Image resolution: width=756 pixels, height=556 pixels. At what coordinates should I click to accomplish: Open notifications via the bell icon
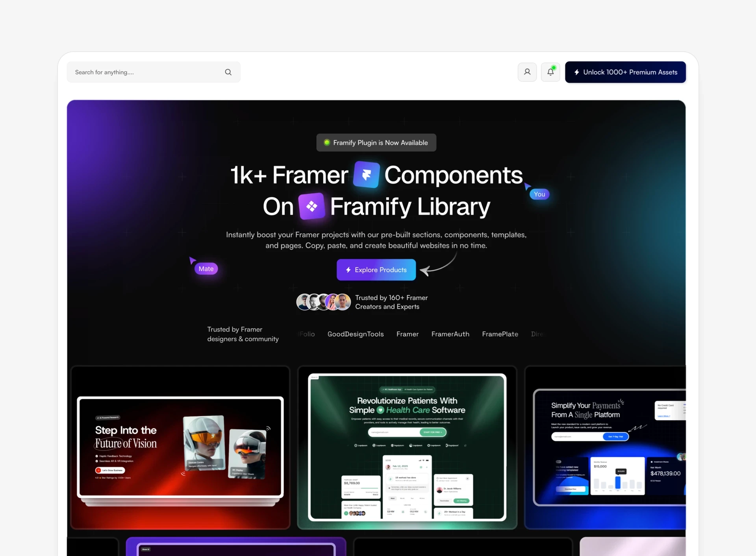[550, 72]
